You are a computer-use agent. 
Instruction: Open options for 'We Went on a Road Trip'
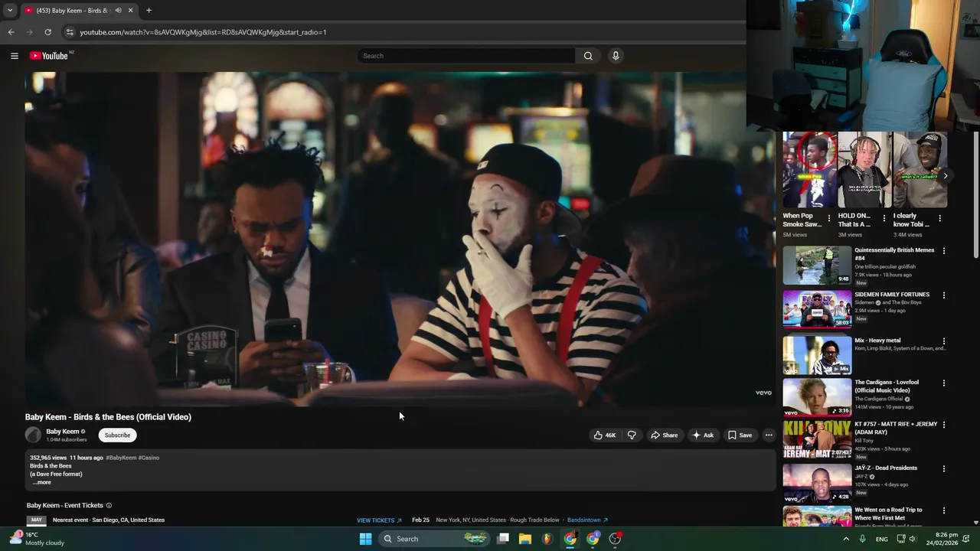click(943, 510)
